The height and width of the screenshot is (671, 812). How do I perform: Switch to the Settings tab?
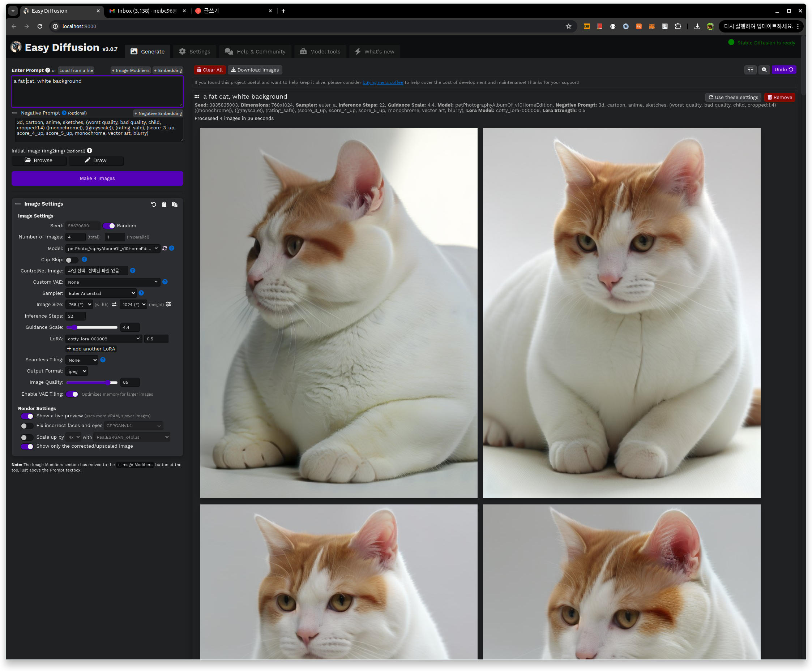[195, 51]
